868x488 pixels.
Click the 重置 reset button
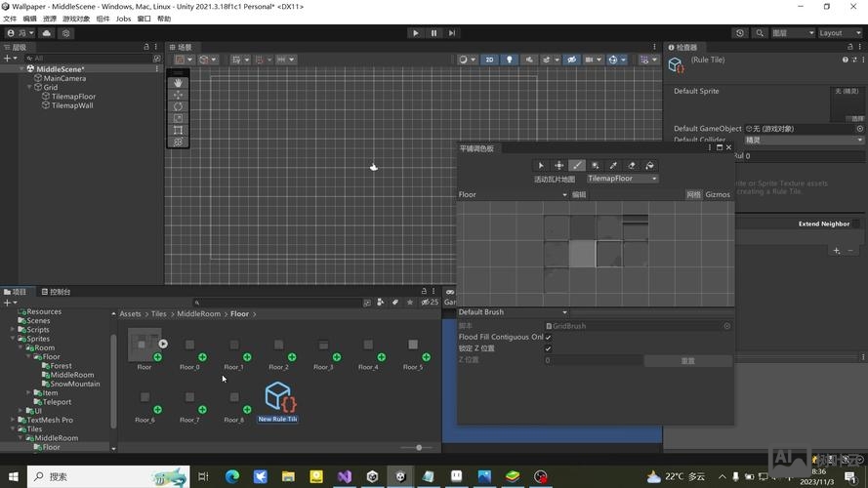coord(687,361)
